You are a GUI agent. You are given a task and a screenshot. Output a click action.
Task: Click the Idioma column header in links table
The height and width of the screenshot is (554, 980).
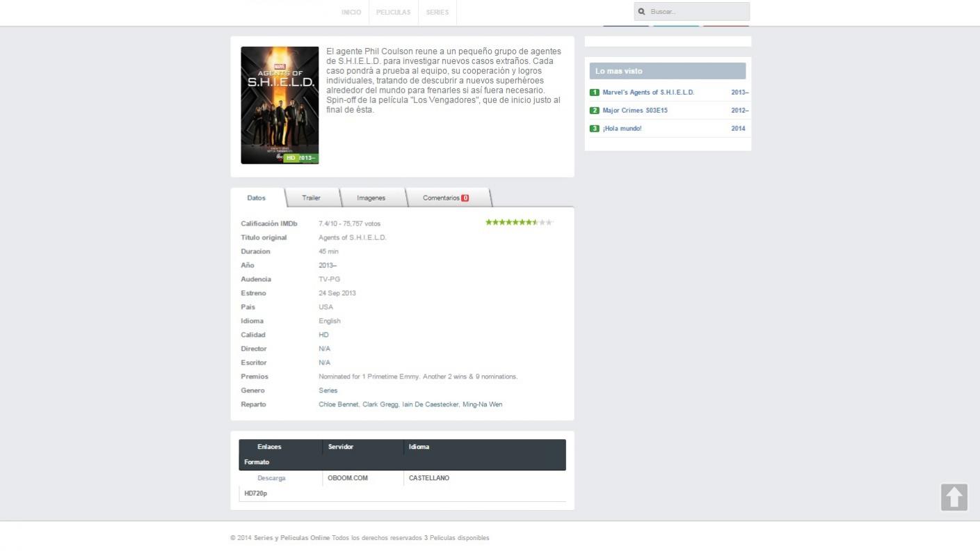pyautogui.click(x=419, y=447)
